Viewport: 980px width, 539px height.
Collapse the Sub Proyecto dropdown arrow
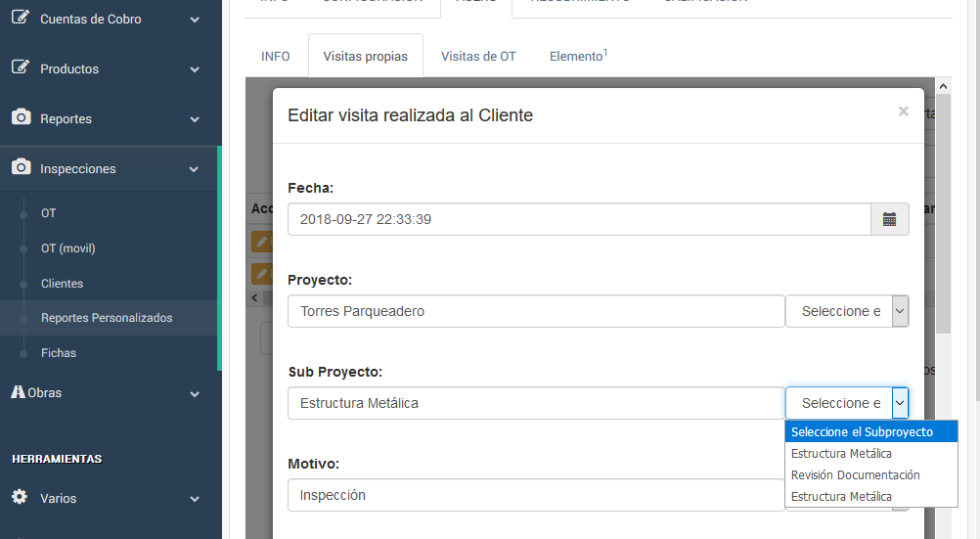[x=900, y=403]
